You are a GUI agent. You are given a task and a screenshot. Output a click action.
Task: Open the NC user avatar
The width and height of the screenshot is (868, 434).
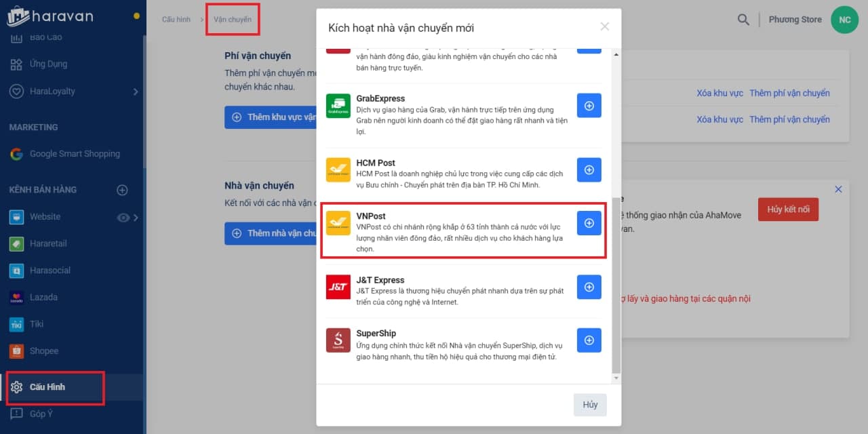click(x=845, y=20)
